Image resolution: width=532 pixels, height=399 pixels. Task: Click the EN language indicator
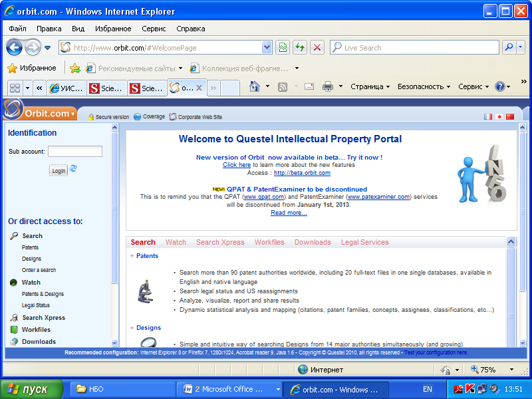[x=428, y=389]
